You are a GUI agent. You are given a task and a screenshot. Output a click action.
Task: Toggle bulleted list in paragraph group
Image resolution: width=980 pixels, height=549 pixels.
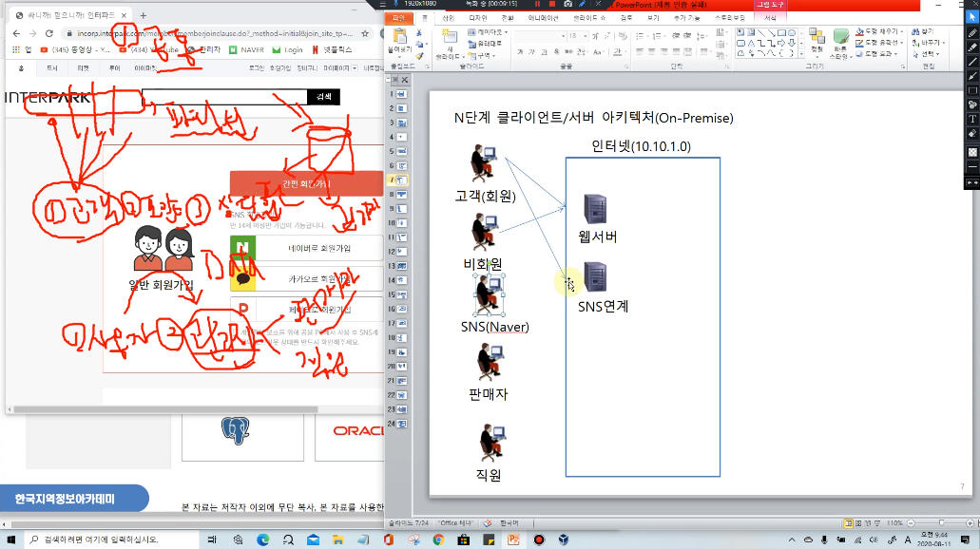(640, 35)
